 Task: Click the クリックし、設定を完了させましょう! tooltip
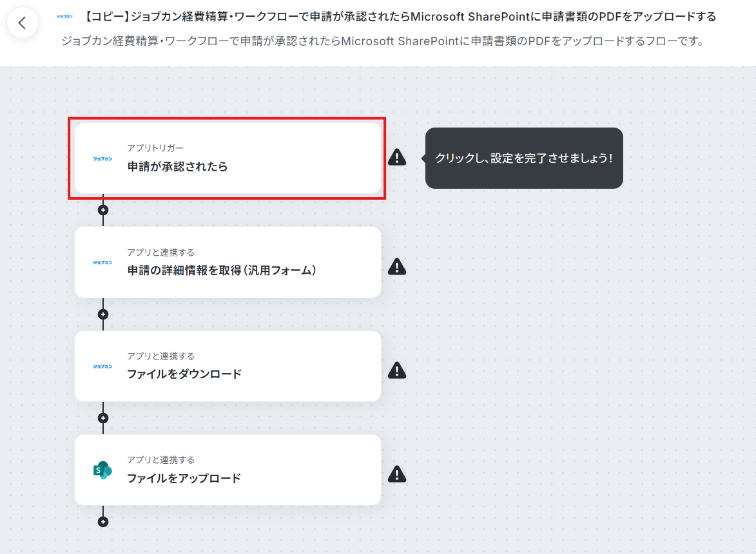(x=524, y=158)
